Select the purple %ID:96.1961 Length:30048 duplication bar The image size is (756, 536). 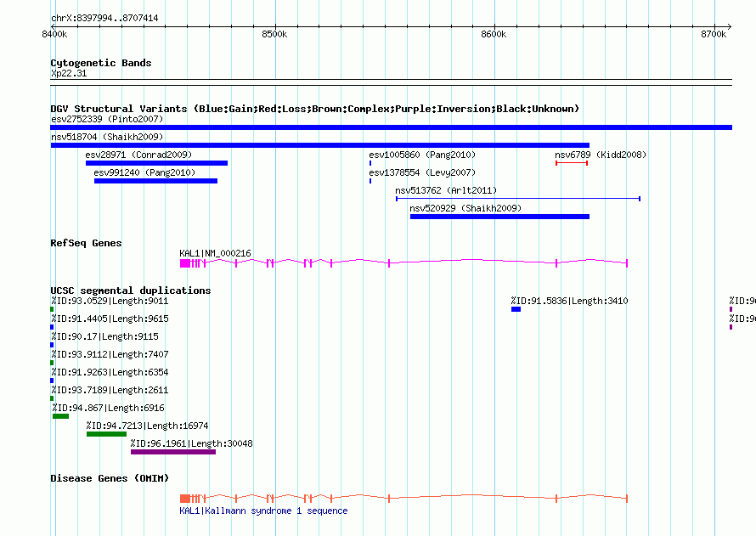tap(173, 452)
